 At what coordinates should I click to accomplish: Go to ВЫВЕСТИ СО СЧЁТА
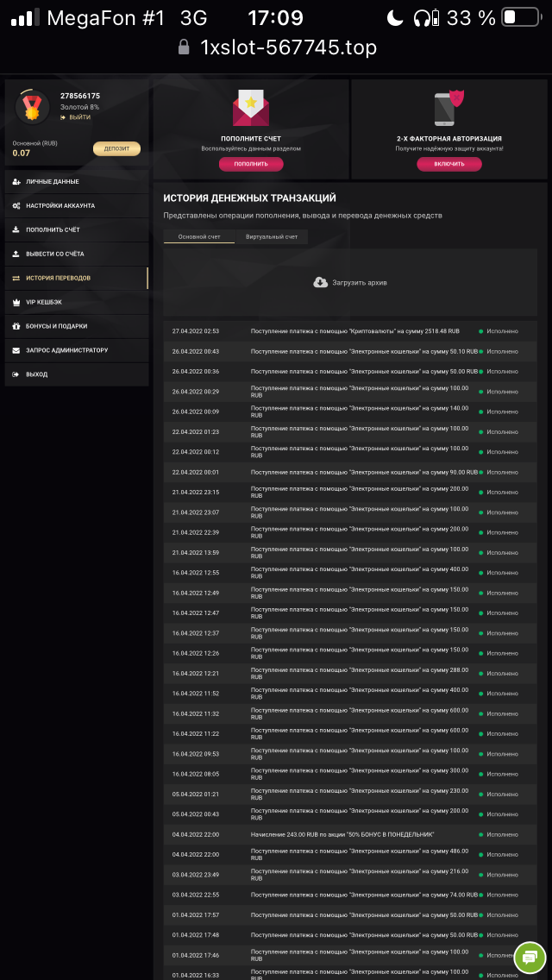(x=55, y=254)
